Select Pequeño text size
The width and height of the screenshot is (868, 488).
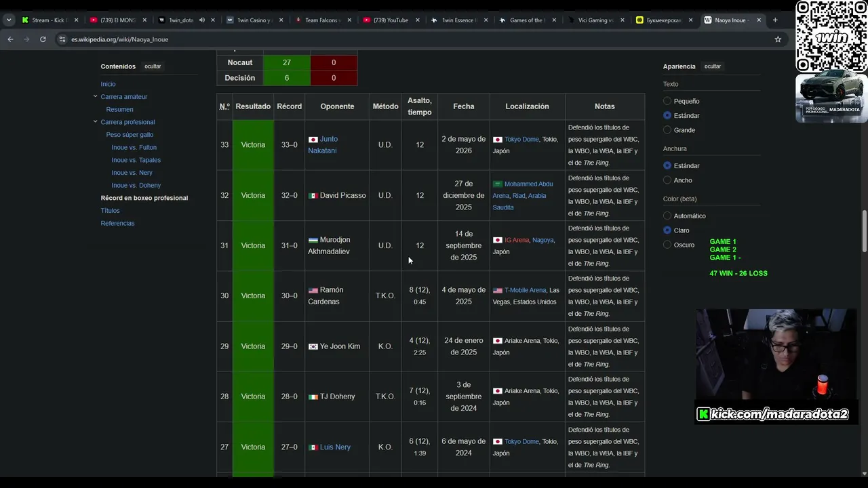click(x=667, y=101)
